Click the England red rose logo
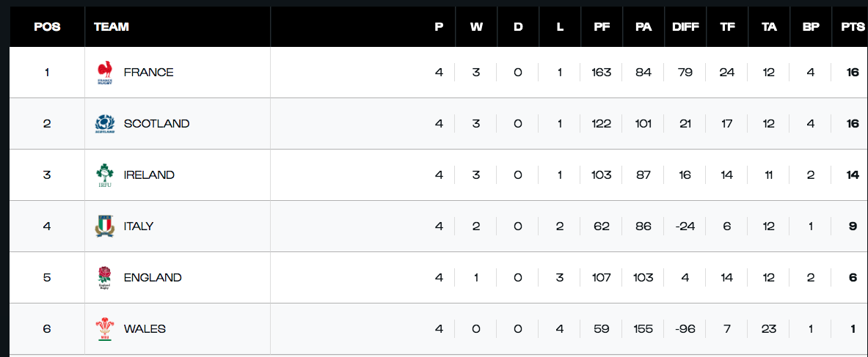 point(105,278)
